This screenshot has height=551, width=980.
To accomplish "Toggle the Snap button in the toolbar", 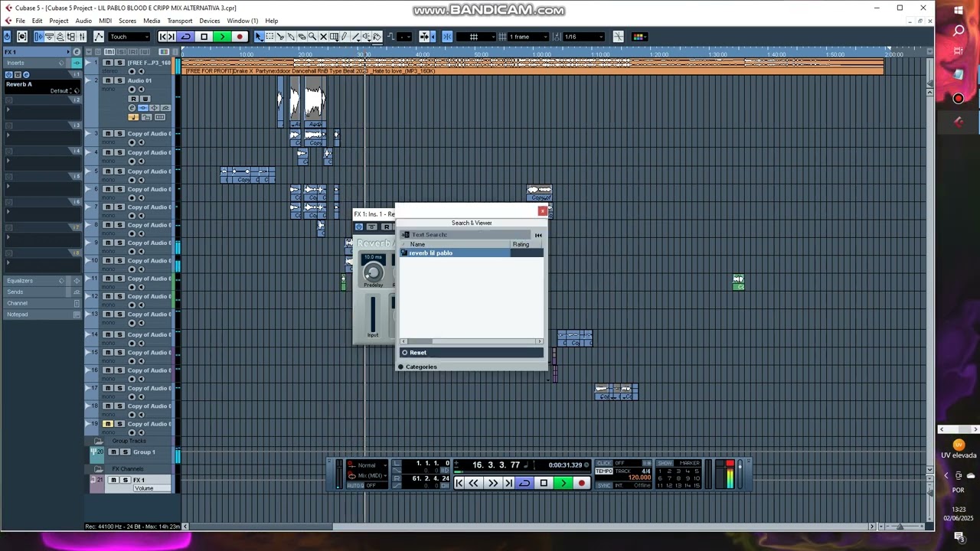I will pyautogui.click(x=447, y=36).
